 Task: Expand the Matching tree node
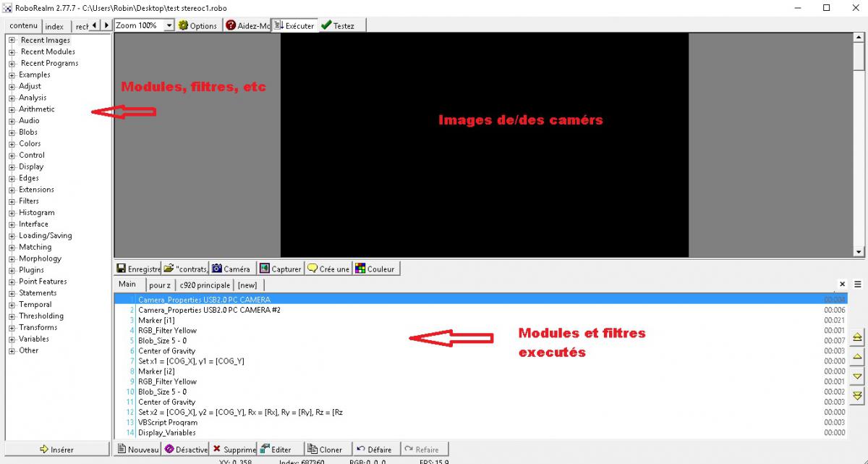coord(12,248)
